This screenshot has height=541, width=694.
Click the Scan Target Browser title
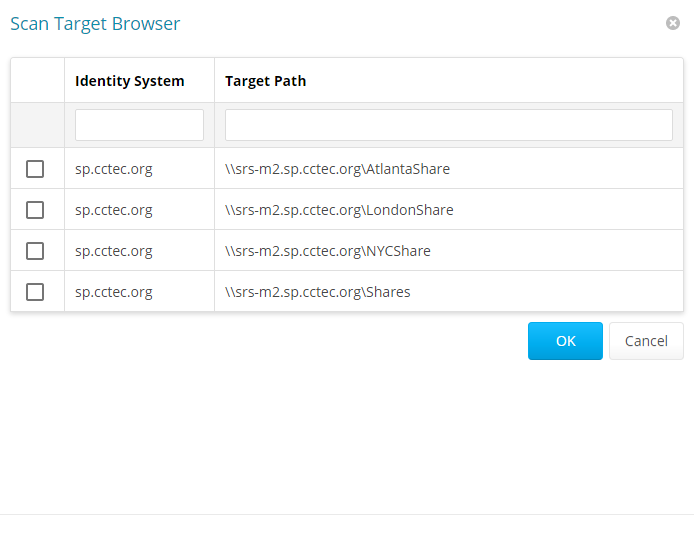coord(95,24)
